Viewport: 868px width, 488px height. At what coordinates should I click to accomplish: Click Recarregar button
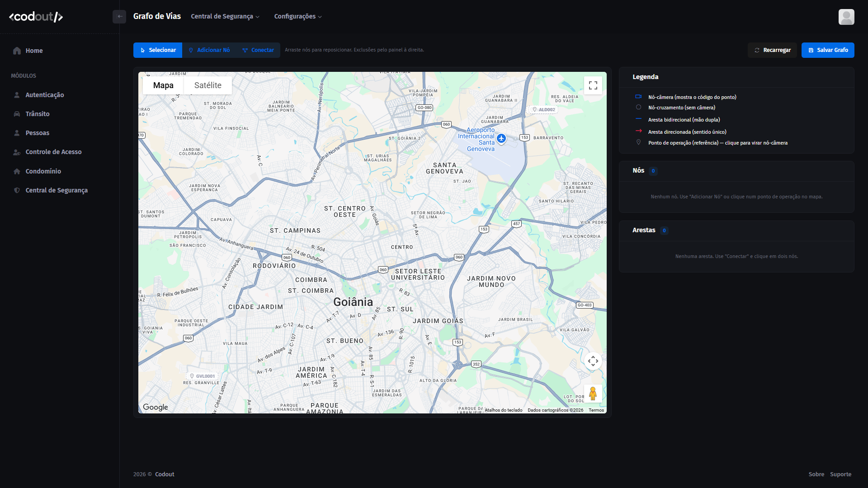click(x=772, y=50)
